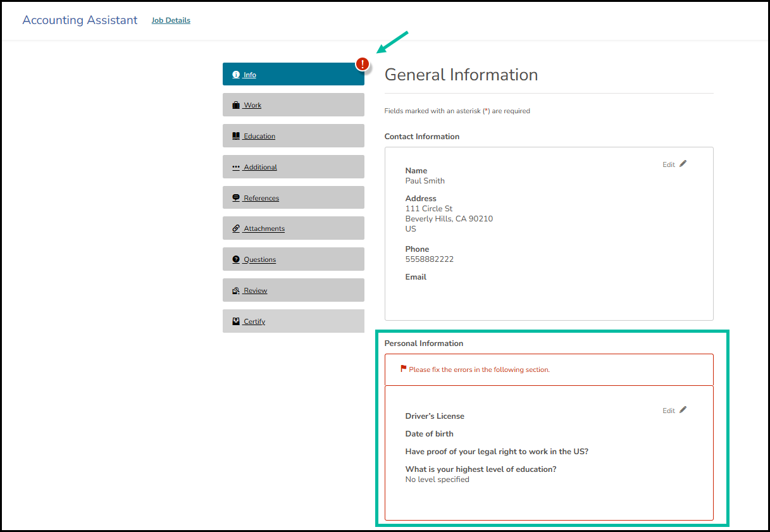Click the red flag icon in the error message

point(404,369)
